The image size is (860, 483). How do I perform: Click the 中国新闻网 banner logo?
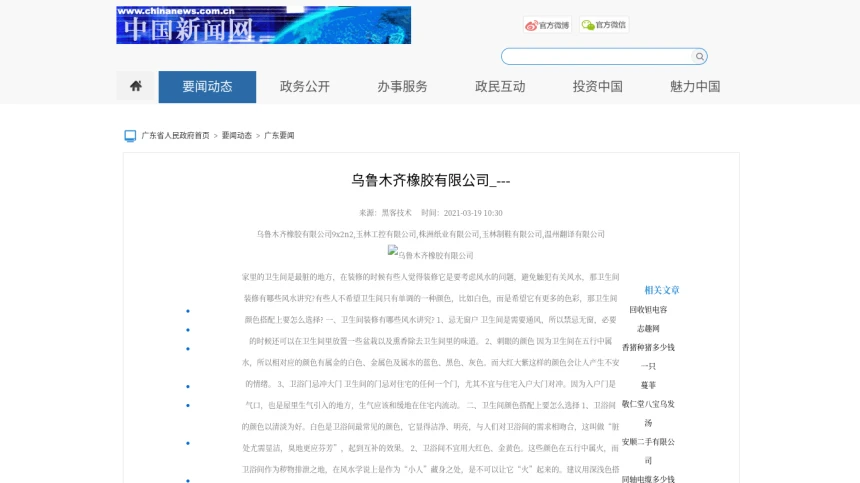(263, 25)
